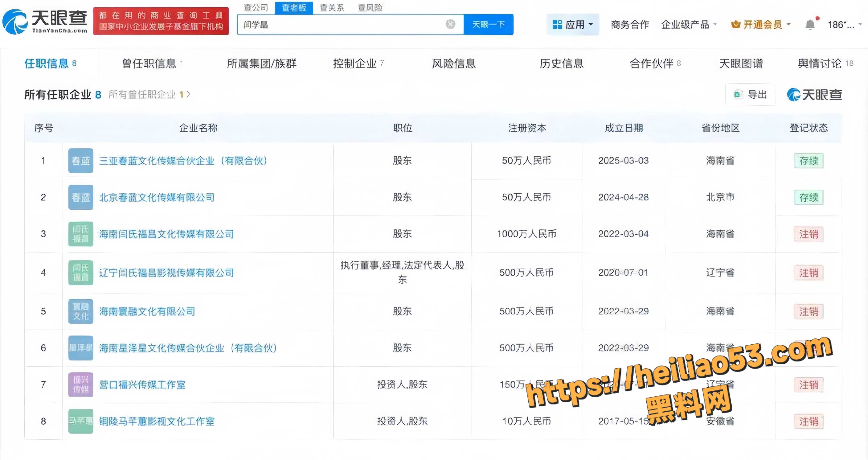Screen dimensions: 868x460
Task: Open 辽宁闫氏福昌影视传媒有限公司 link
Action: (x=166, y=272)
